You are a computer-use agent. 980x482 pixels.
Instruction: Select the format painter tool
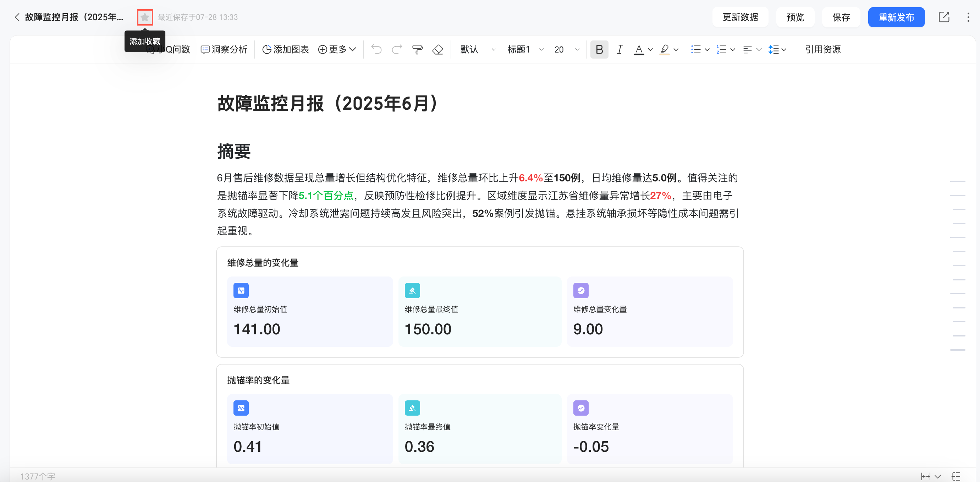pyautogui.click(x=417, y=49)
